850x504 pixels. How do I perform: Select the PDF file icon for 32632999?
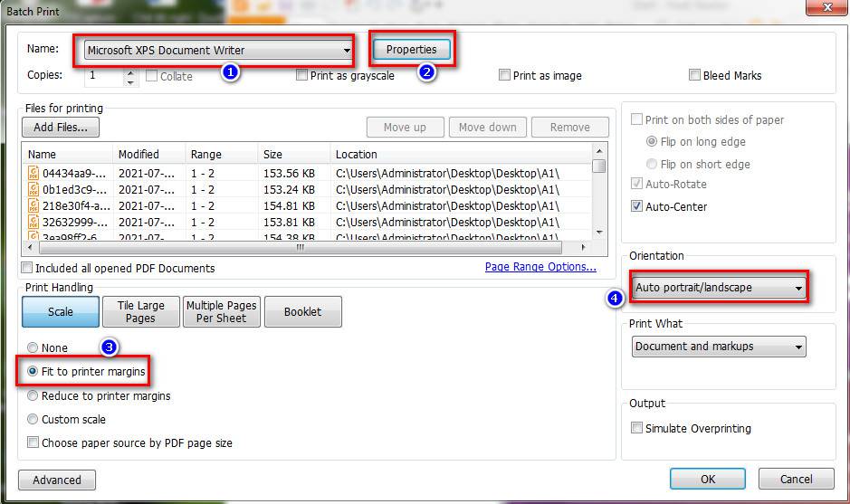(x=33, y=222)
